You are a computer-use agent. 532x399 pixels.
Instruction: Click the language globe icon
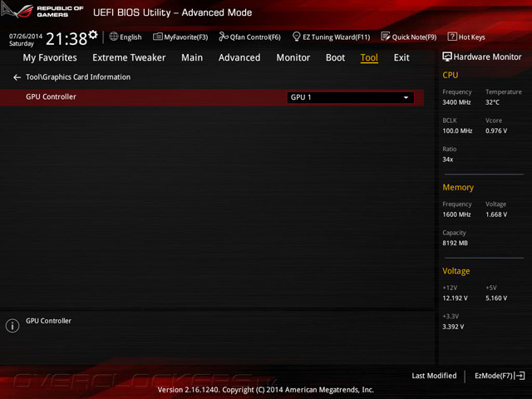114,37
